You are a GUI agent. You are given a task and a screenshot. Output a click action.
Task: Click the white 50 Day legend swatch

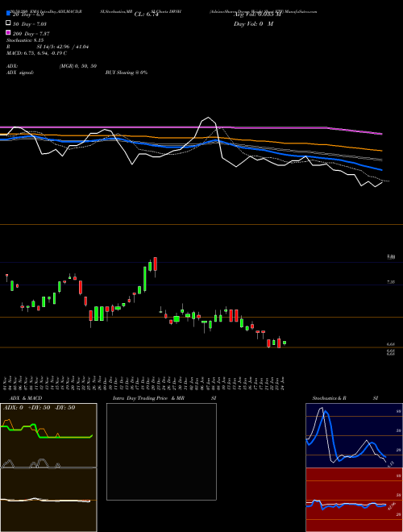(x=9, y=23)
